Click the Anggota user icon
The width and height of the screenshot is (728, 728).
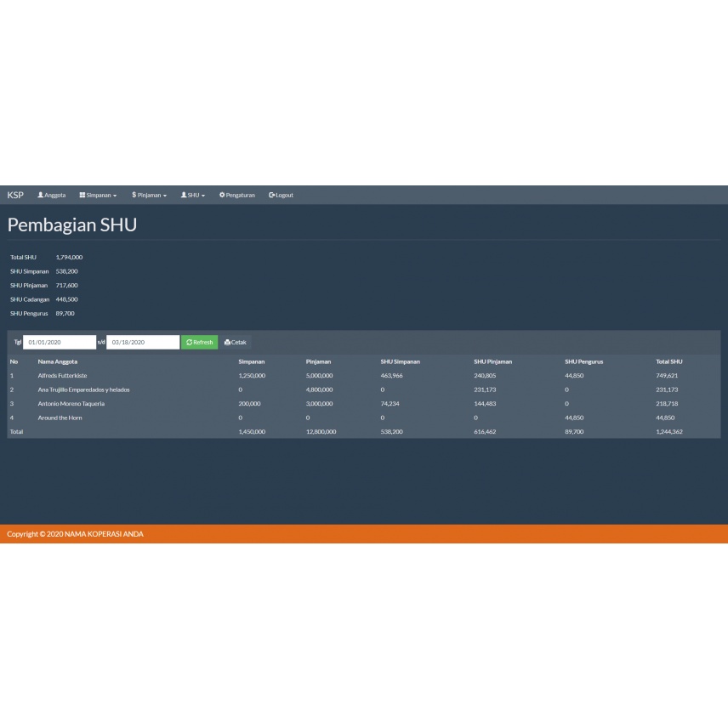[x=40, y=195]
